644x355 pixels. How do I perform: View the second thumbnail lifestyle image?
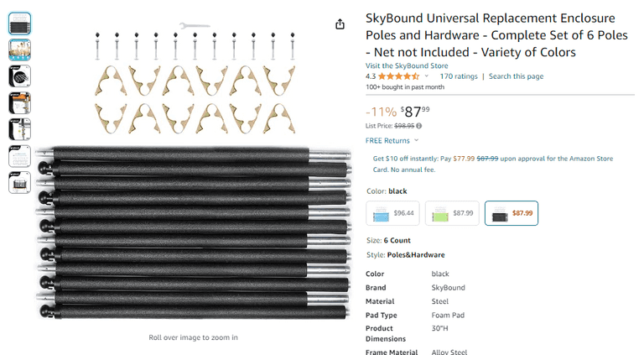[x=20, y=50]
